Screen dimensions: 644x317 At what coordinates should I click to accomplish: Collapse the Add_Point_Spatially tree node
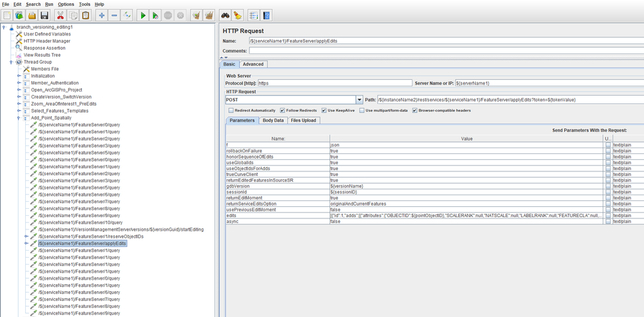(x=19, y=118)
